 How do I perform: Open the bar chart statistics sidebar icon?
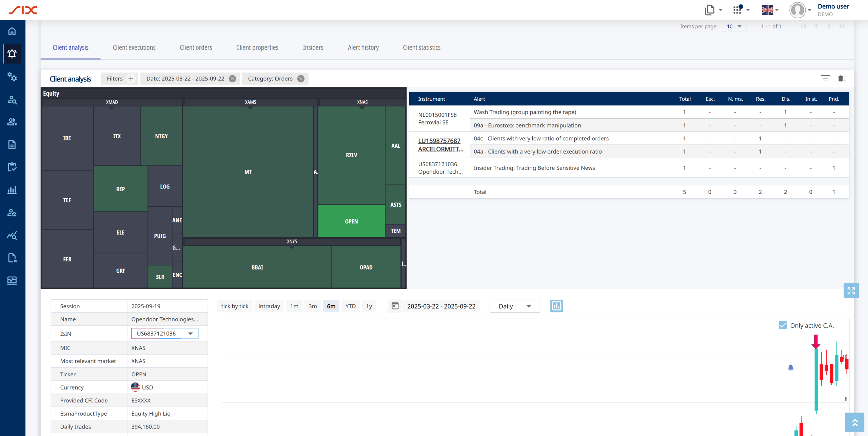coord(12,190)
